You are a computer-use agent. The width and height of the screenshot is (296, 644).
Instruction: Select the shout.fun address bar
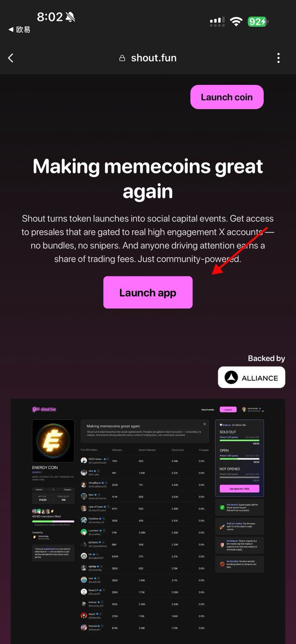click(147, 58)
